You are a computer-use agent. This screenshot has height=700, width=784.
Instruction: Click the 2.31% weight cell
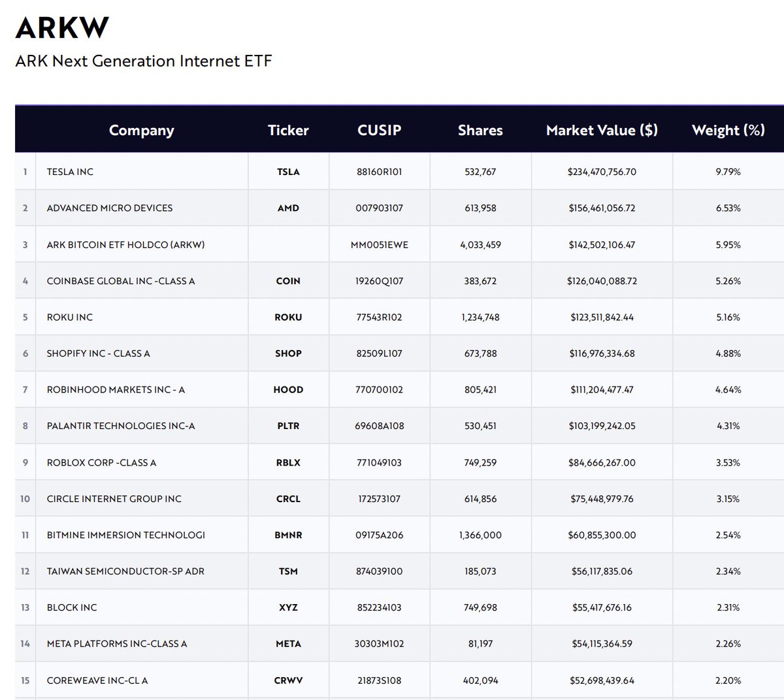click(728, 607)
